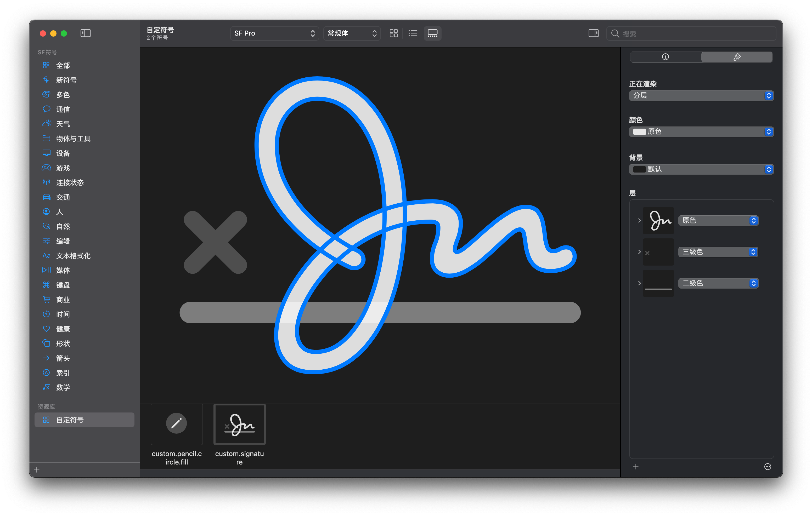Toggle the left sidebar icon
812x516 pixels.
pos(85,33)
